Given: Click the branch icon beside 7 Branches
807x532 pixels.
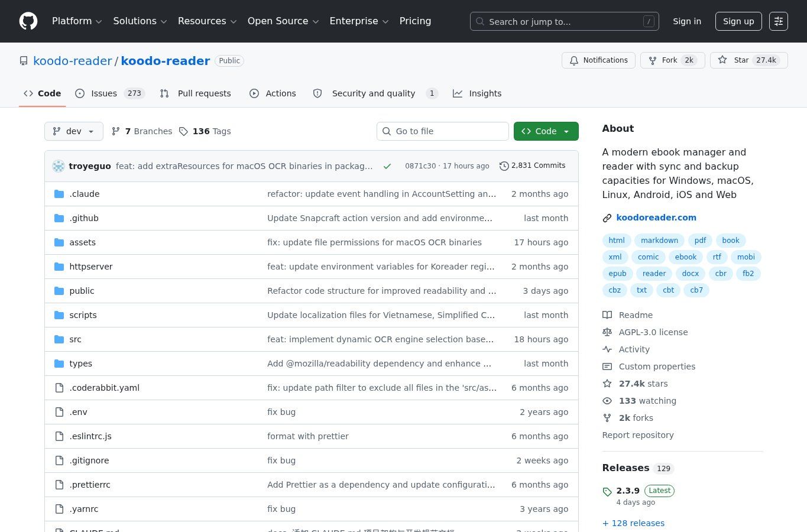Looking at the screenshot, I should point(116,131).
